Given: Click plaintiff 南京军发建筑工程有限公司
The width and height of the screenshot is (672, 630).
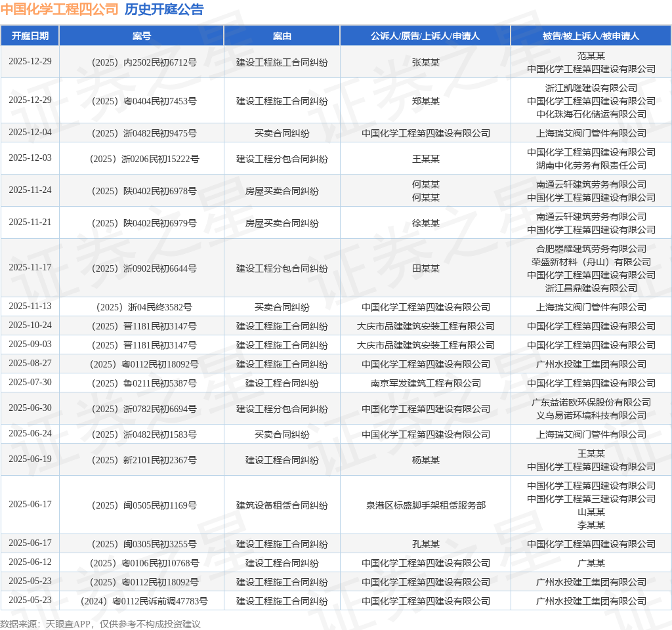Looking at the screenshot, I should 425,383.
